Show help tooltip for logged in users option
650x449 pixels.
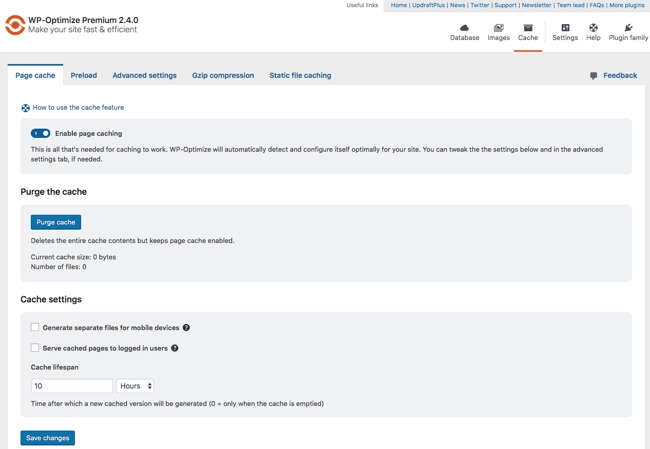(x=175, y=348)
